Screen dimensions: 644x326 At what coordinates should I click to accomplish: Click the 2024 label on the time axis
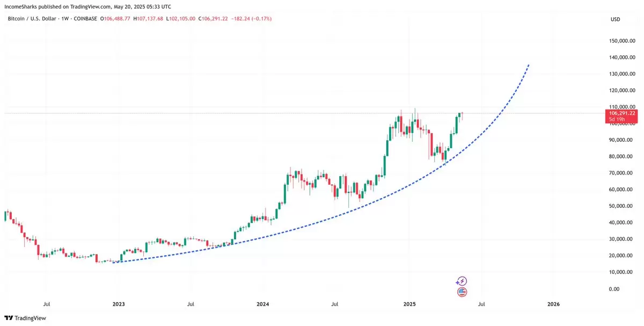(x=263, y=304)
